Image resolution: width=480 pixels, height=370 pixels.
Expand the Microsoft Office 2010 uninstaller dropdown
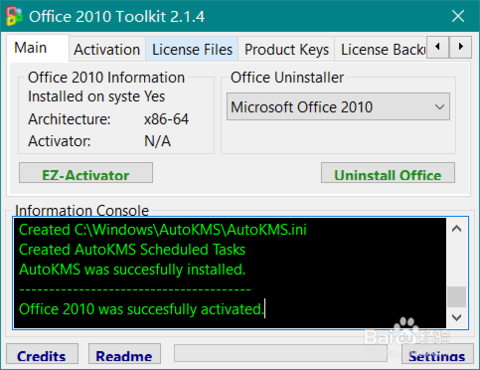[338, 107]
